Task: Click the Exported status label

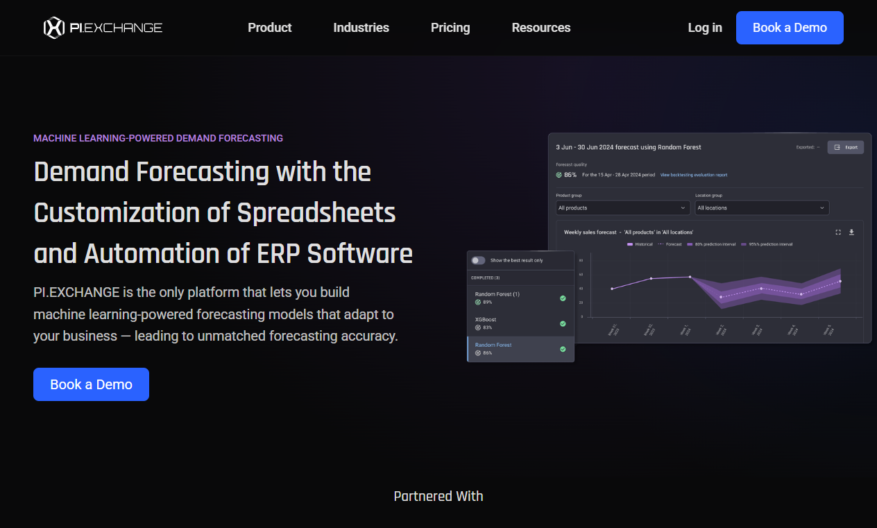Action: pyautogui.click(x=807, y=147)
